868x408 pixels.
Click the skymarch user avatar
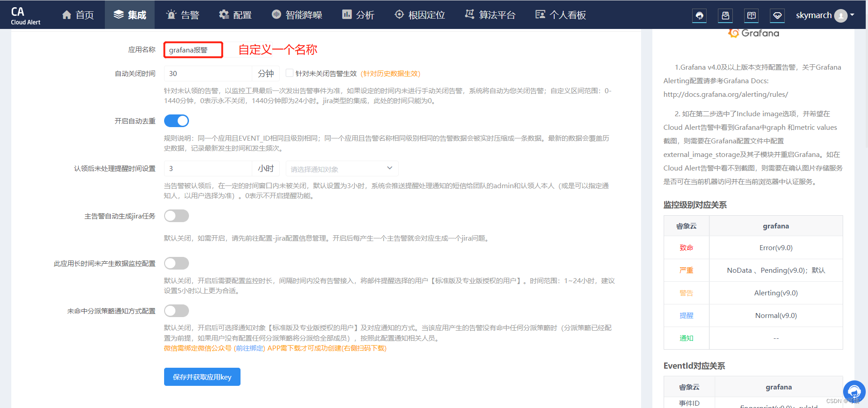[840, 15]
